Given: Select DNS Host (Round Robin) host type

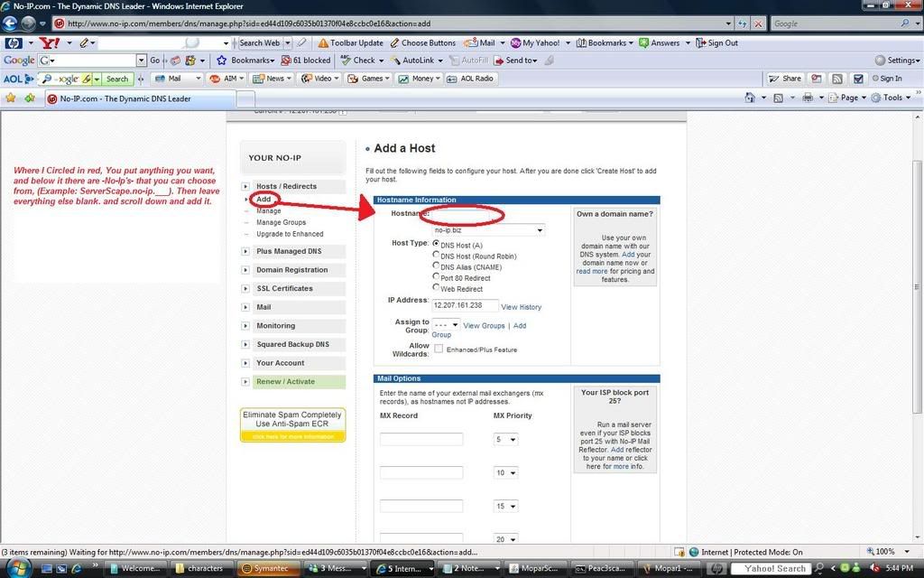Looking at the screenshot, I should click(436, 254).
